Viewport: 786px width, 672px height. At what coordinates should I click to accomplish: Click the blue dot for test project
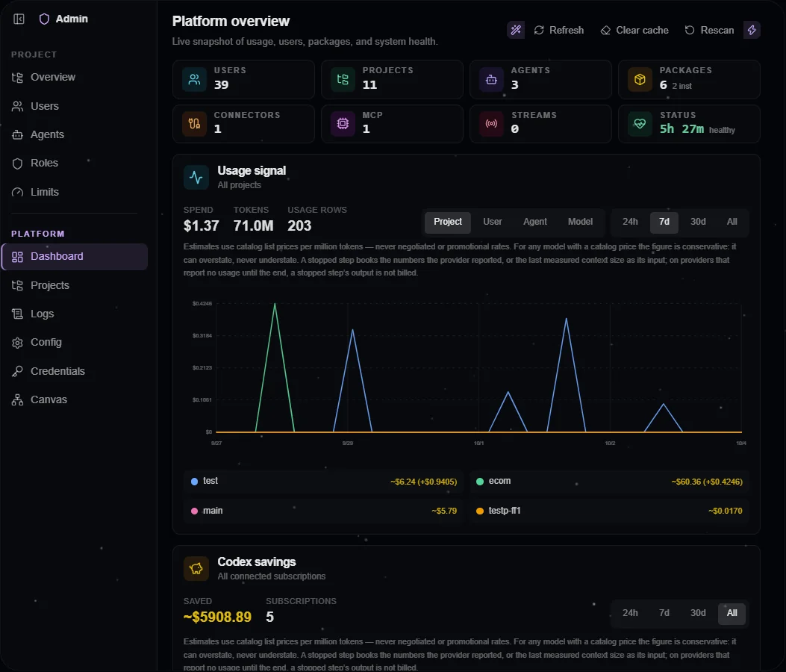coord(195,482)
